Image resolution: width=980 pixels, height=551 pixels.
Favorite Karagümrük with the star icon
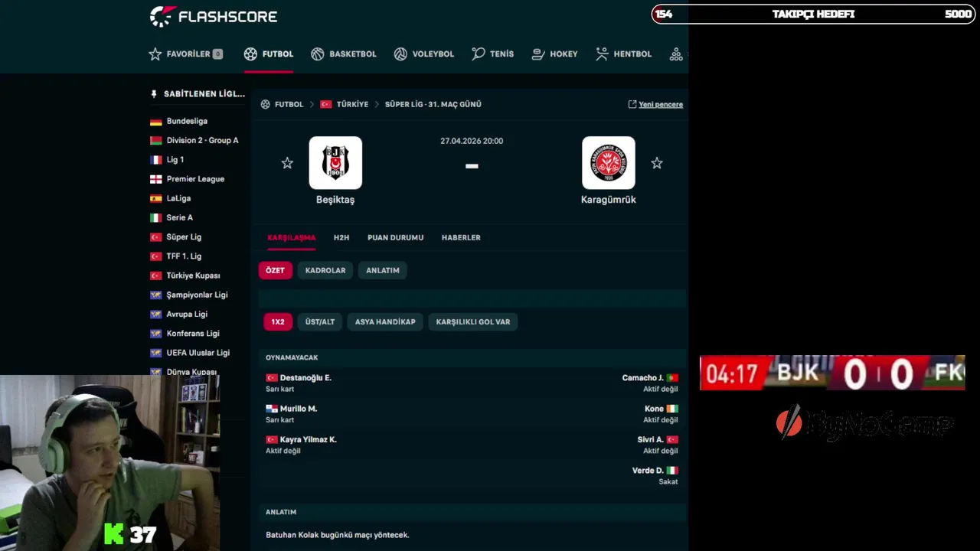point(657,163)
